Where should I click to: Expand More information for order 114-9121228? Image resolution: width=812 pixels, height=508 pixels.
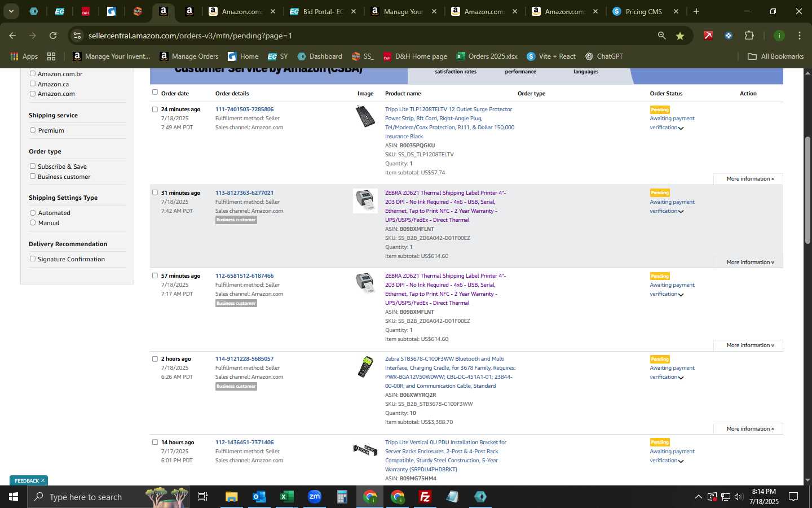pos(748,429)
